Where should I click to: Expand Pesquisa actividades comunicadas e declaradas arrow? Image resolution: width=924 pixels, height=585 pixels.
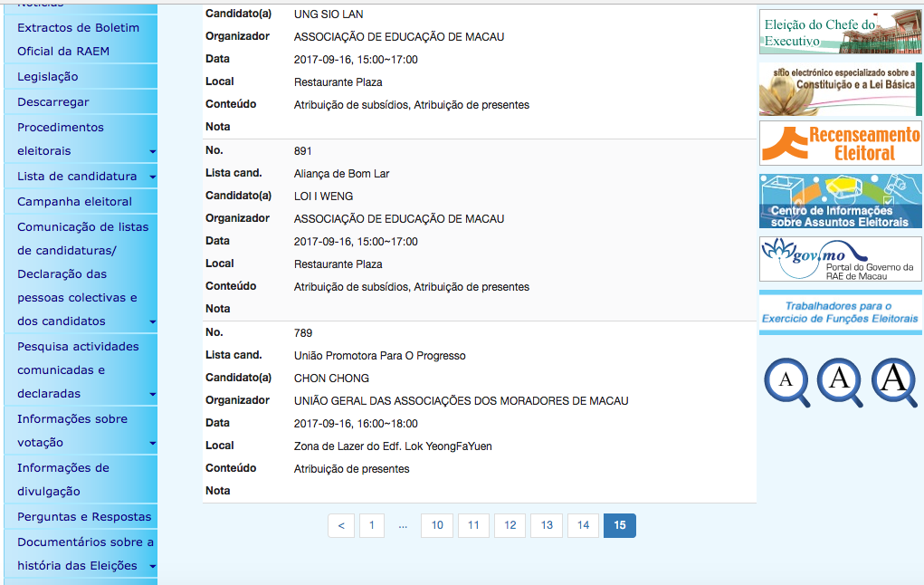(x=152, y=395)
